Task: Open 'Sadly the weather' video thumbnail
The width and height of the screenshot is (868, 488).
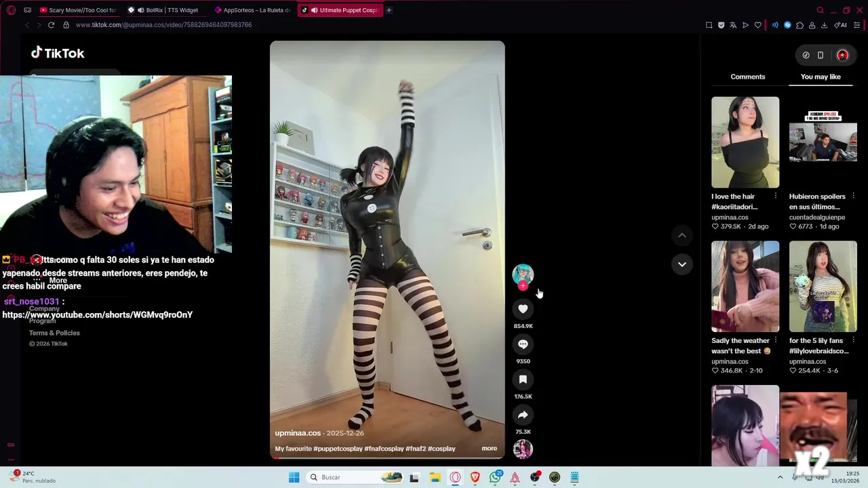Action: coord(745,286)
